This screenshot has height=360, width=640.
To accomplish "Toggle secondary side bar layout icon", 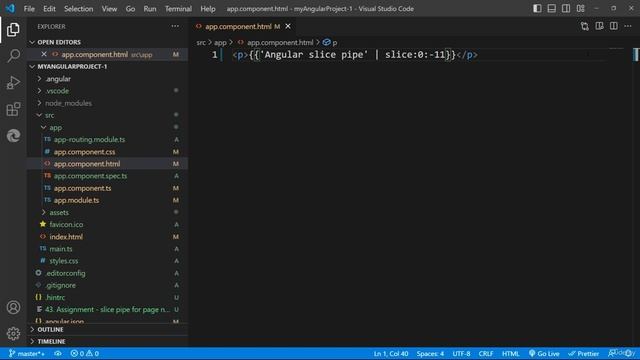I will click(x=566, y=9).
